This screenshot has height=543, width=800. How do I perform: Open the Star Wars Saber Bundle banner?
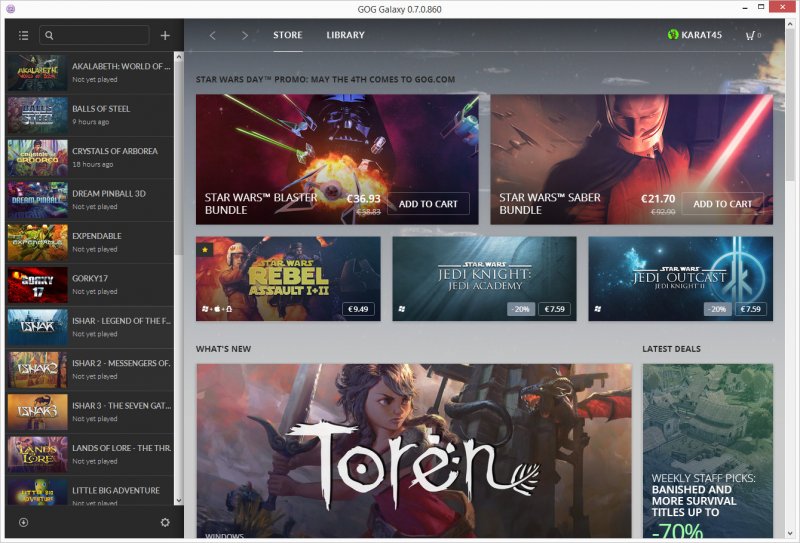point(632,159)
